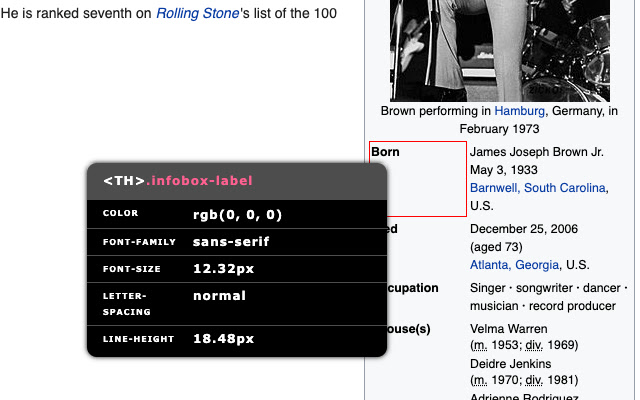Click the 'm.' abbreviation before 1953

coord(480,345)
